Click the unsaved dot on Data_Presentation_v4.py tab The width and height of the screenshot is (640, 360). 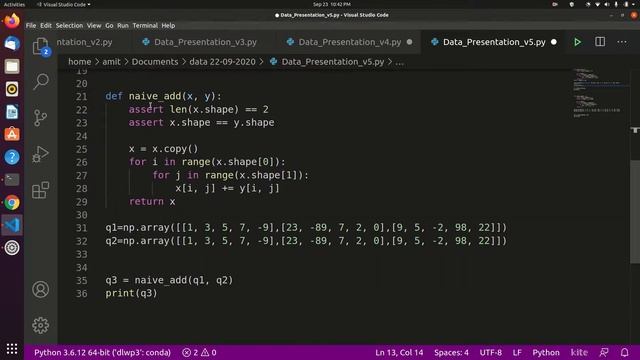pos(409,42)
